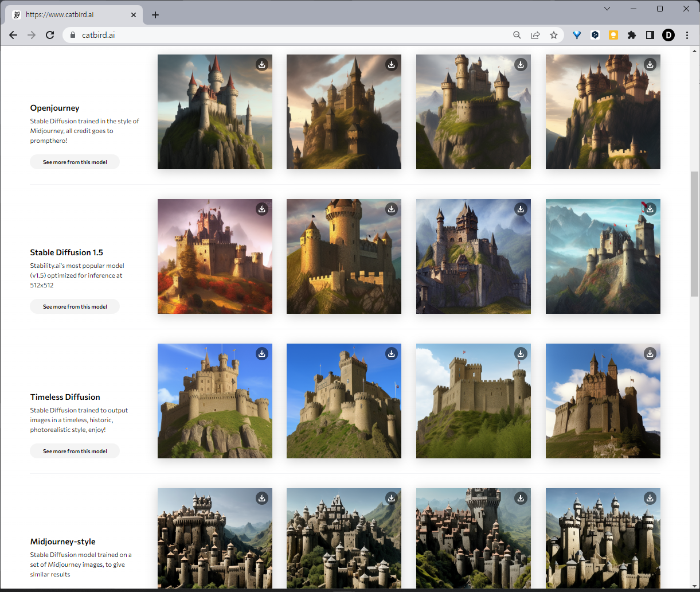
Task: Go back in browser history
Action: [13, 35]
